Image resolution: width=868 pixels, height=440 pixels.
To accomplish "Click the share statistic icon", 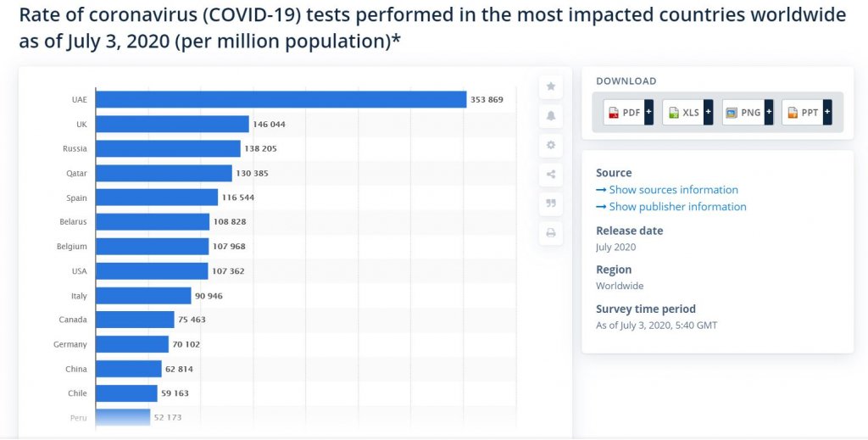I will click(551, 175).
